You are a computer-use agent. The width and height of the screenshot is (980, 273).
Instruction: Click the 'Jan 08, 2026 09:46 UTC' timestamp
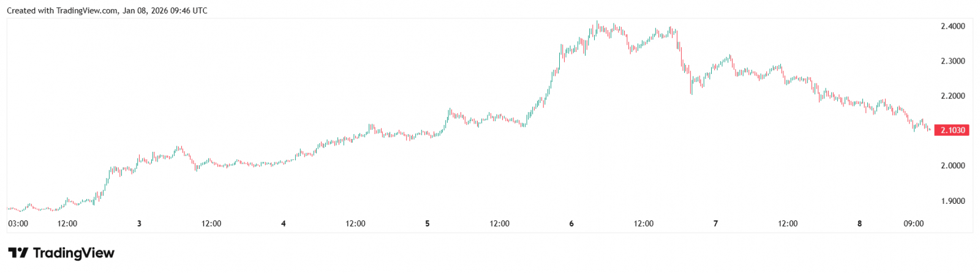(x=165, y=10)
